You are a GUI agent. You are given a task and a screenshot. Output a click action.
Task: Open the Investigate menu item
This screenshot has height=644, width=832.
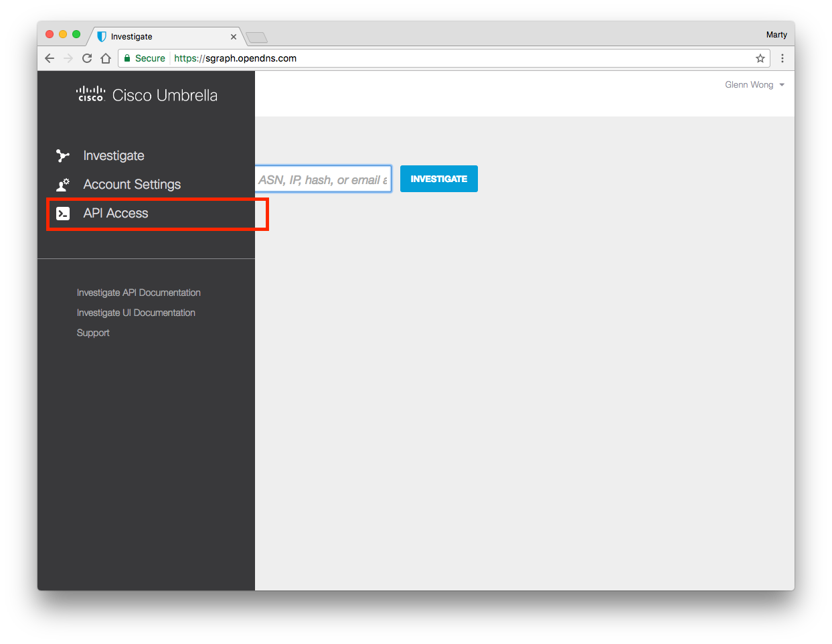[114, 156]
